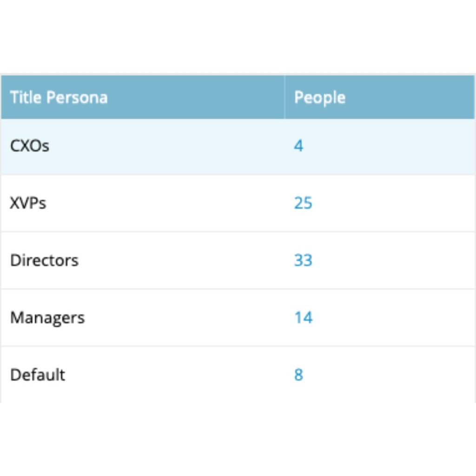Click the divider between column headers
Image resolution: width=476 pixels, height=476 pixels.
click(284, 97)
